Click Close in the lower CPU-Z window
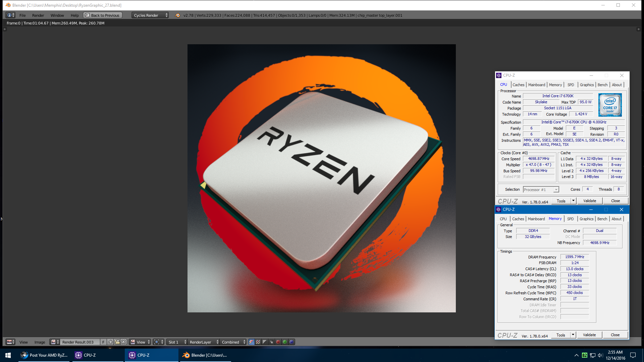The height and width of the screenshot is (362, 644). pos(615,335)
